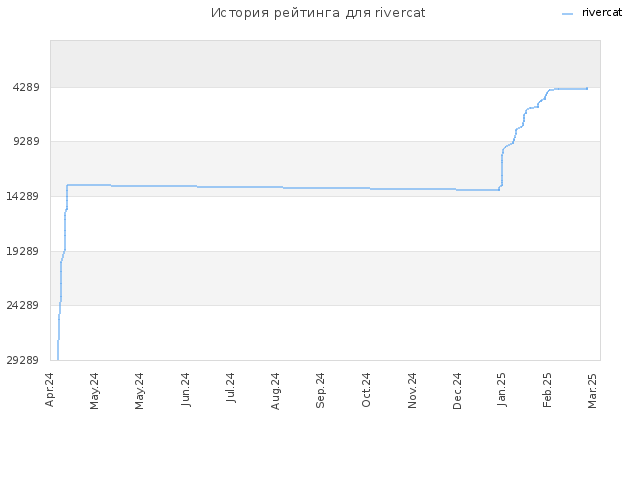Click the Jan.25 x-axis label
640x480 pixels.
502,389
